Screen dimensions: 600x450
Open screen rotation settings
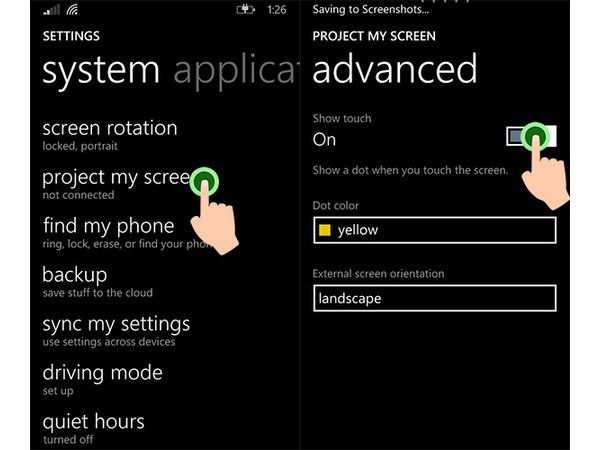pos(110,134)
